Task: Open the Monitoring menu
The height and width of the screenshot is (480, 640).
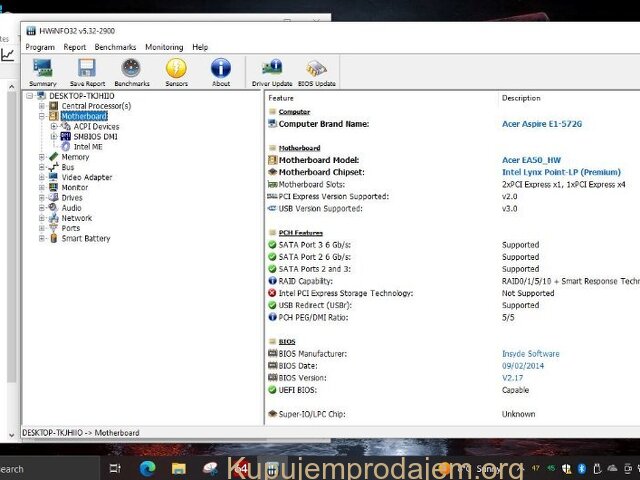Action: [164, 47]
